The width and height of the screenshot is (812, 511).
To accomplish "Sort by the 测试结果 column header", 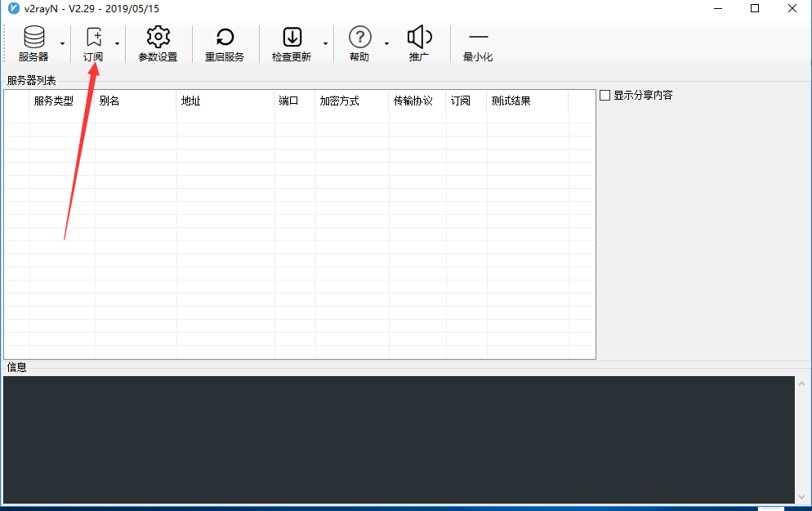I will [528, 101].
